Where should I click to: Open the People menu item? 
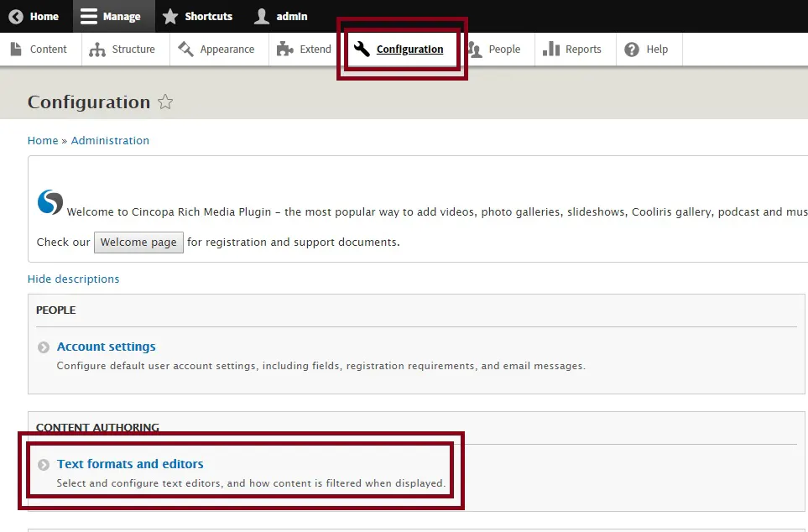[x=497, y=49]
